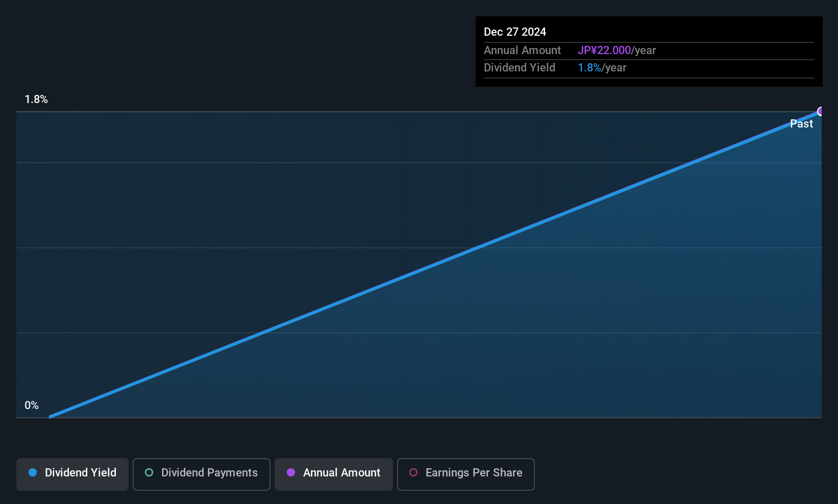Select the purple data point marker
This screenshot has width=838, height=504.
coord(821,111)
